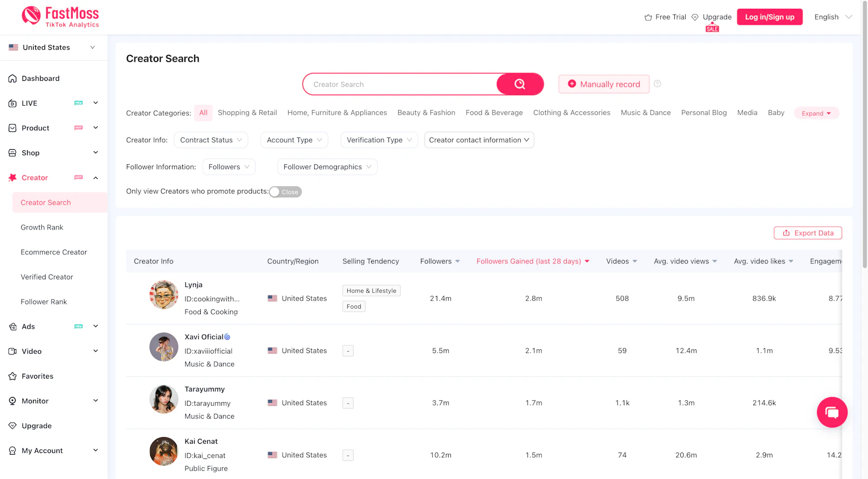
Task: Open Contract Status dropdown
Action: tap(211, 140)
